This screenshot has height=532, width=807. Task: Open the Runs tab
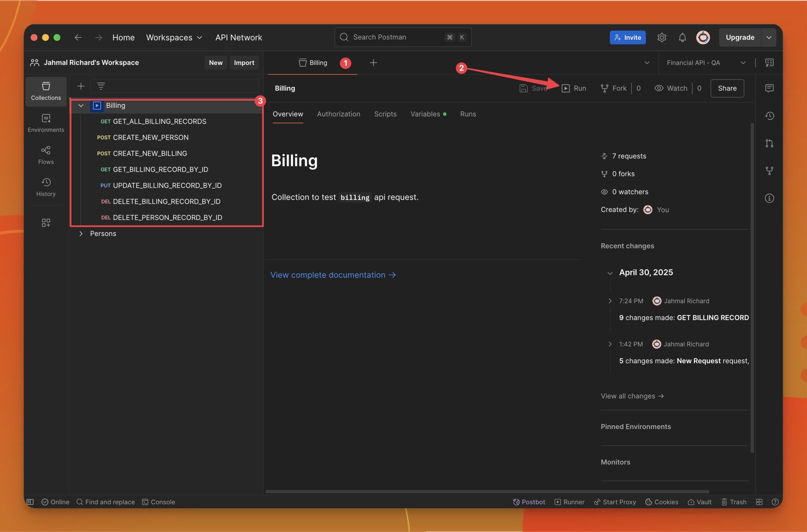(x=468, y=114)
